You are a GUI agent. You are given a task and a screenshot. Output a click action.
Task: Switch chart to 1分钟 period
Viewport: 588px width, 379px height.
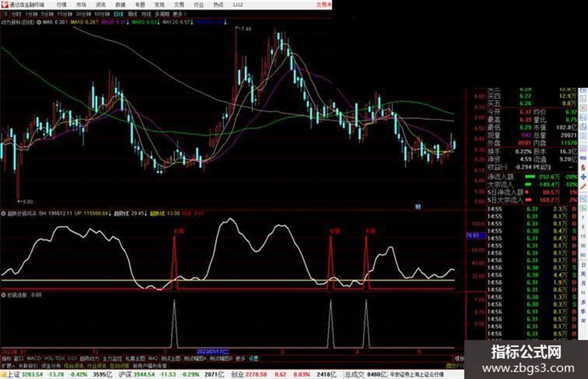[31, 14]
